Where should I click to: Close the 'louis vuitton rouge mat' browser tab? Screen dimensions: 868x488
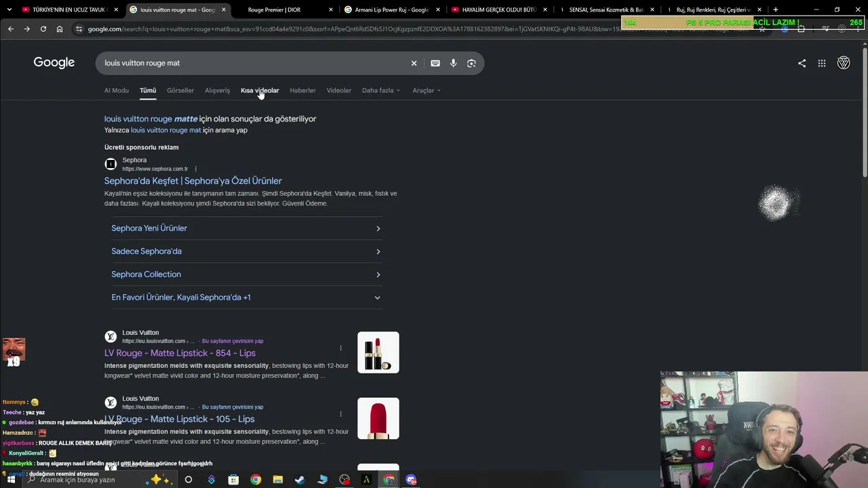pos(224,9)
